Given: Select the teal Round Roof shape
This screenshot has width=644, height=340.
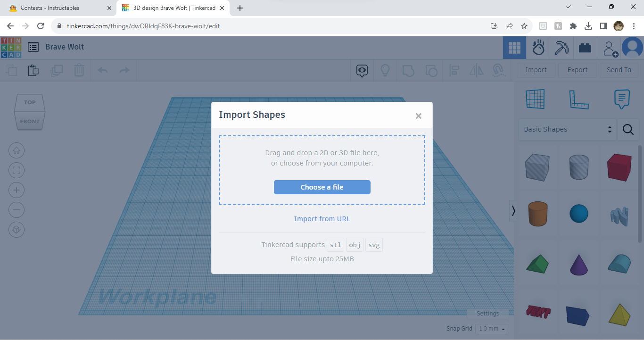Looking at the screenshot, I should 619,263.
